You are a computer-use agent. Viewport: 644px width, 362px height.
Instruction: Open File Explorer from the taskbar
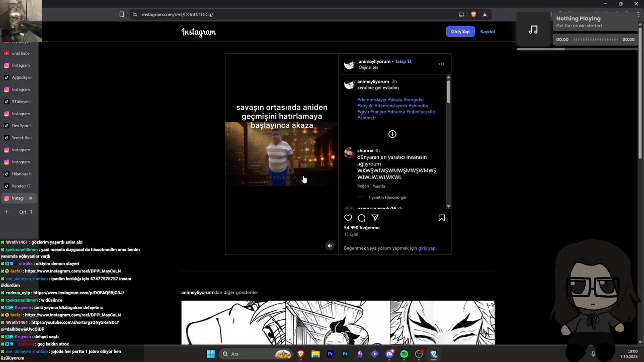pos(315,354)
